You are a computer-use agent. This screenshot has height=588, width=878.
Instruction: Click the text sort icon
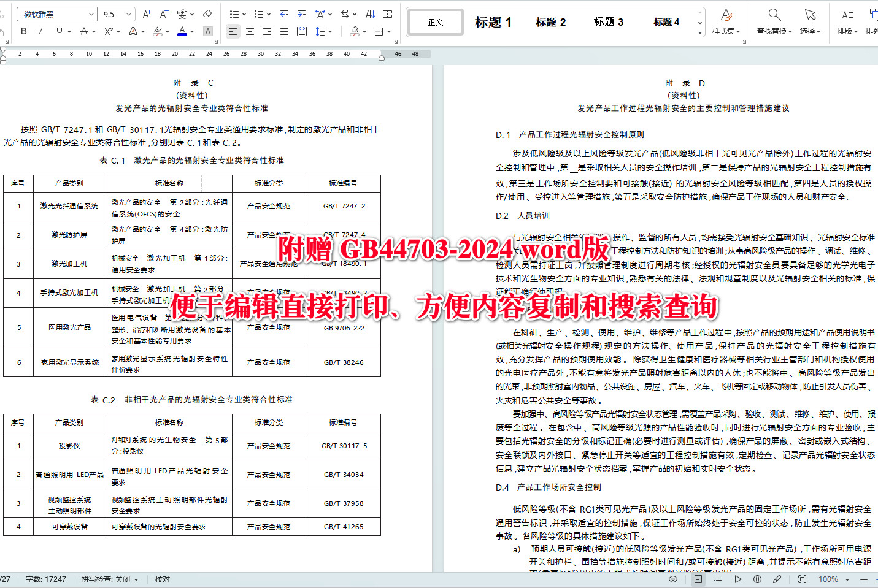371,14
